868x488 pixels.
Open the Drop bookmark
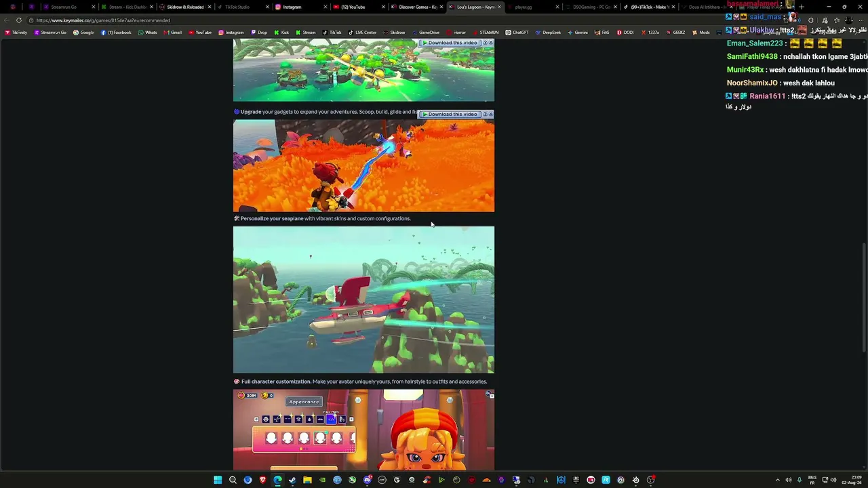coord(259,33)
